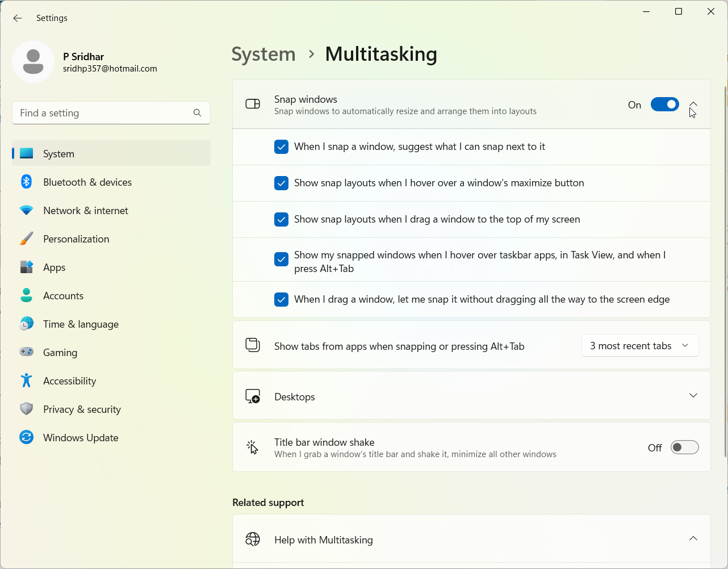
Task: Click the sridhp357@hotmail.com email text
Action: (110, 69)
